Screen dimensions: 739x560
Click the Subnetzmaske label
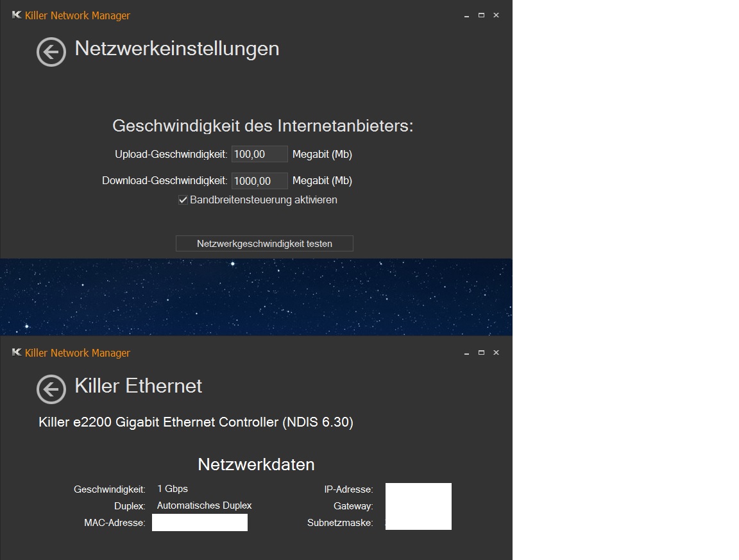click(x=340, y=523)
